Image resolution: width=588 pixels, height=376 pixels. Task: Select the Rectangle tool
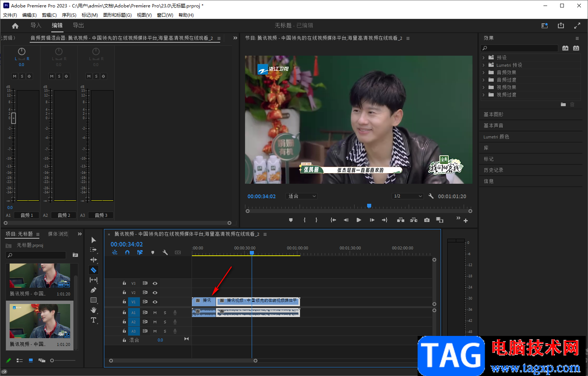pyautogui.click(x=94, y=300)
